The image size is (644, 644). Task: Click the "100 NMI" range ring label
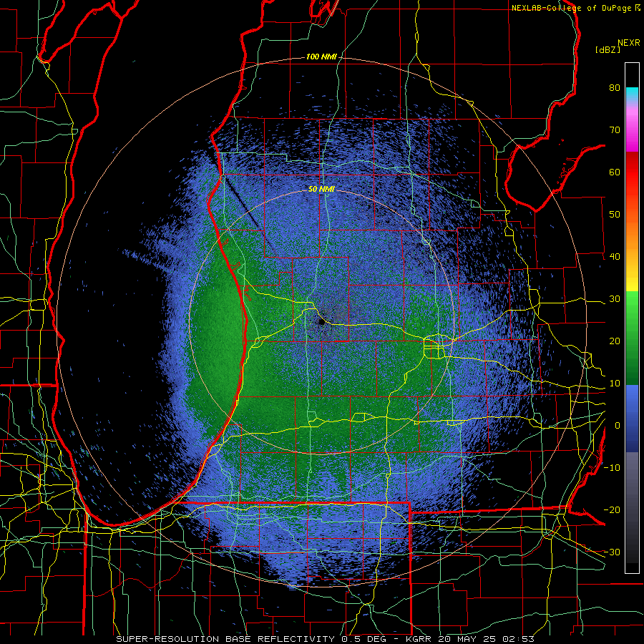tap(321, 57)
